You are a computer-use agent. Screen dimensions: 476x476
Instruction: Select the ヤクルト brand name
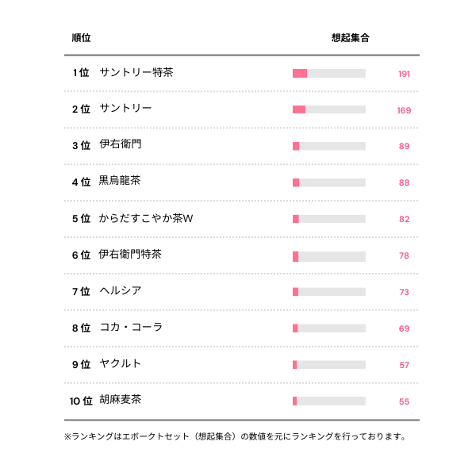point(121,364)
